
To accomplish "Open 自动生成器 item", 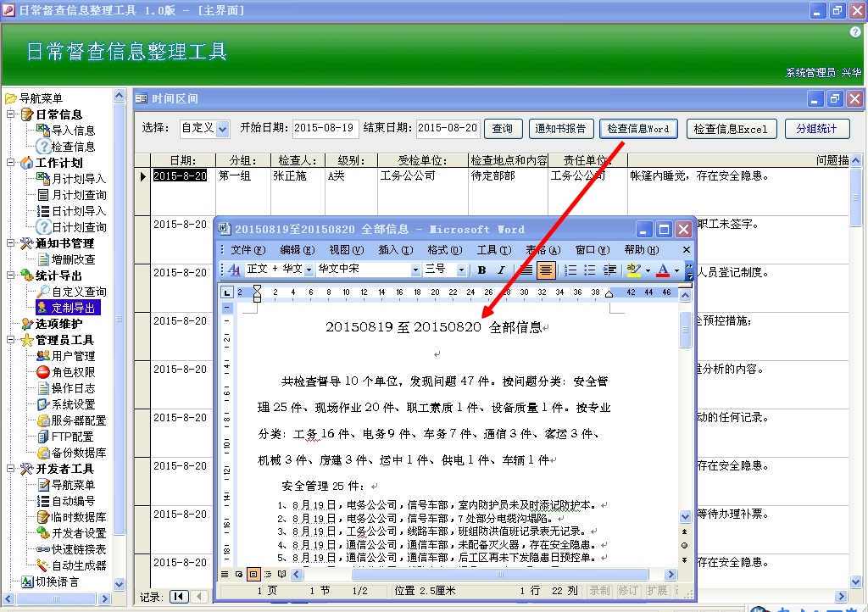I will 71,565.
